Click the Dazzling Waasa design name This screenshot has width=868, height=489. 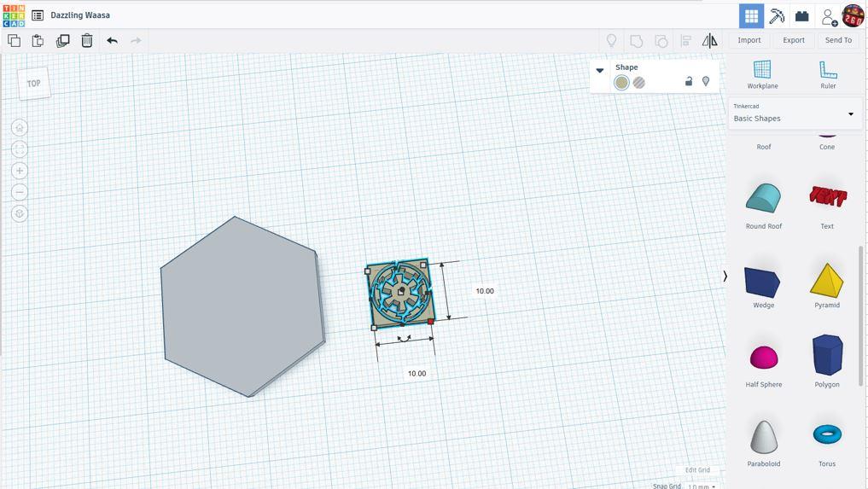(x=80, y=15)
